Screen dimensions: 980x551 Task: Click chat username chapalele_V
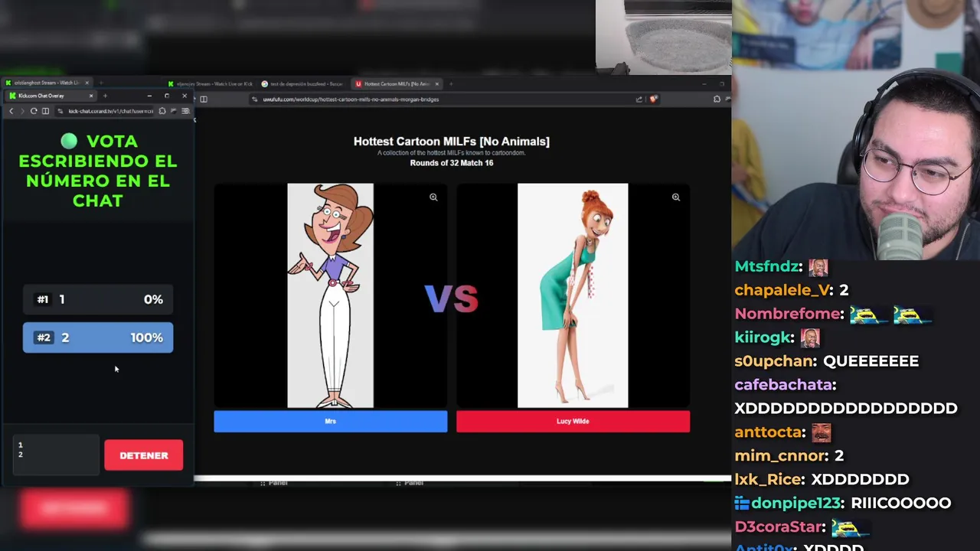(x=784, y=290)
